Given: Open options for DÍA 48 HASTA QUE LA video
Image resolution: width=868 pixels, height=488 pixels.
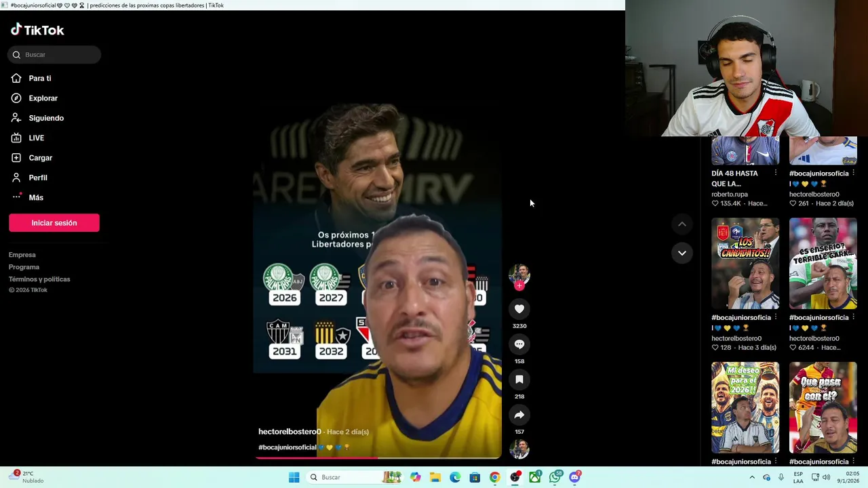Looking at the screenshot, I should (x=776, y=174).
